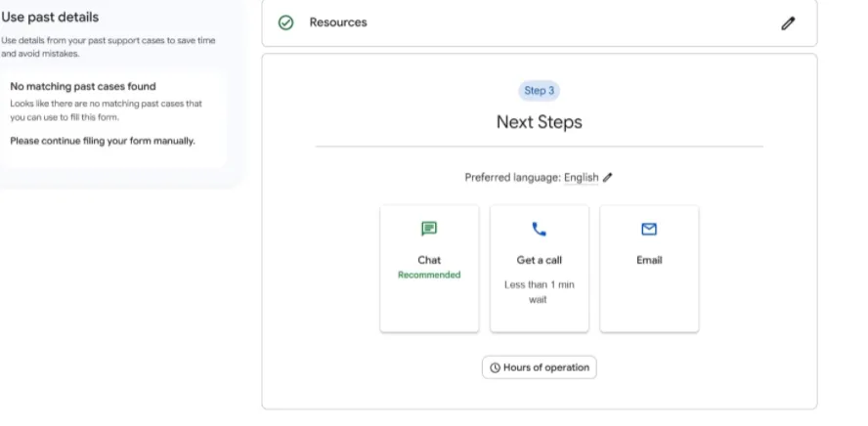Click the pencil edit icon for Resources

pos(788,23)
